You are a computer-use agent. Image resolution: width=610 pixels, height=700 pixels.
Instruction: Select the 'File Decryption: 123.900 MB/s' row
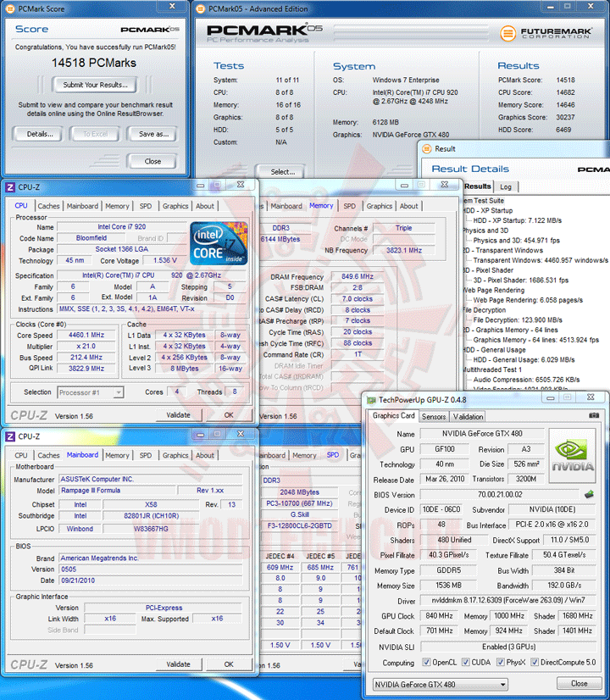pos(517,319)
